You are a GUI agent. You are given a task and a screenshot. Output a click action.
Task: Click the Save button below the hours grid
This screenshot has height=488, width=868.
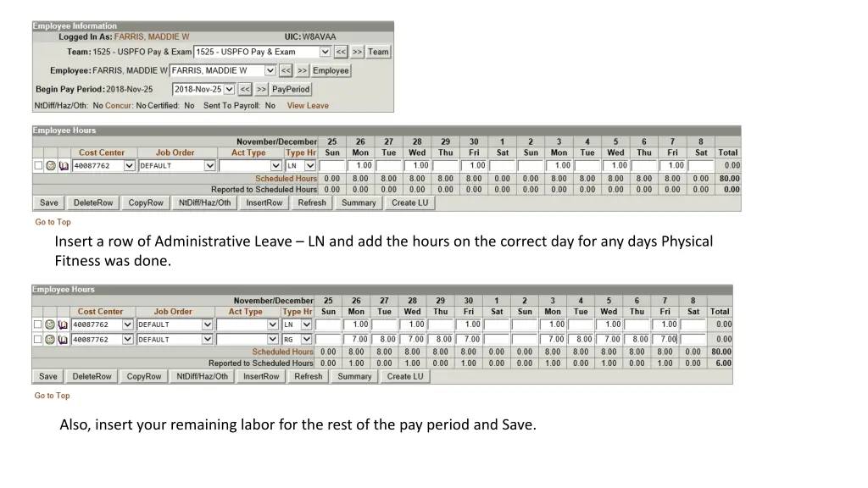[48, 202]
